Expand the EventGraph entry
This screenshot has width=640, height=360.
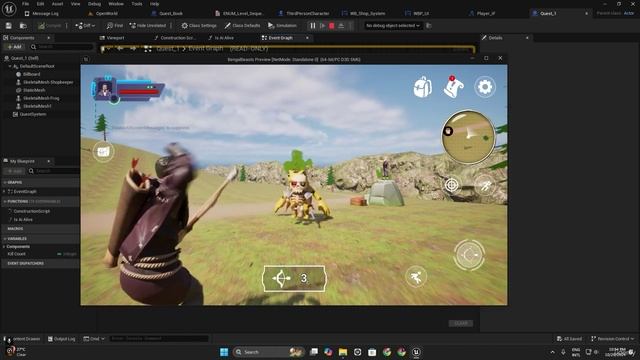tap(4, 191)
